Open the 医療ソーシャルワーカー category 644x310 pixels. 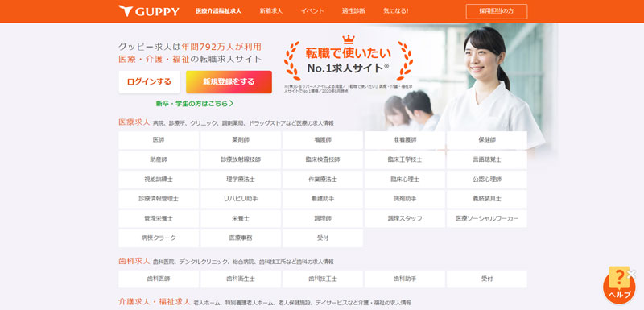click(487, 218)
